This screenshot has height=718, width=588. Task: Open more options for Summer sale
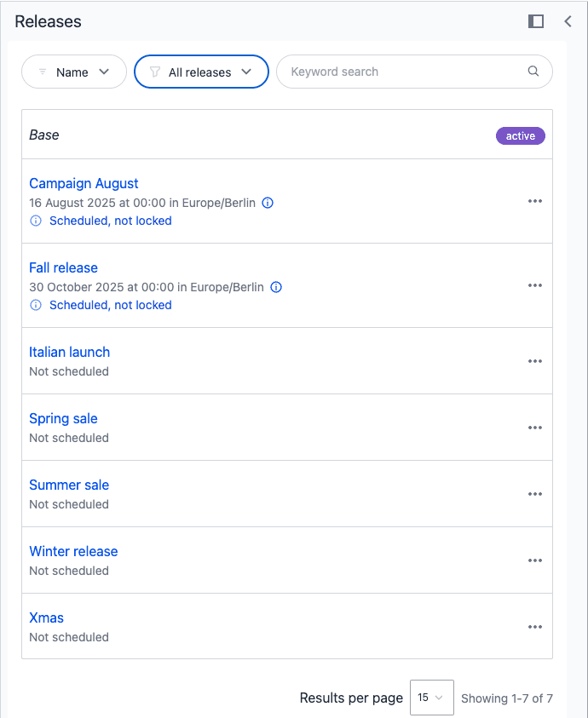tap(535, 494)
